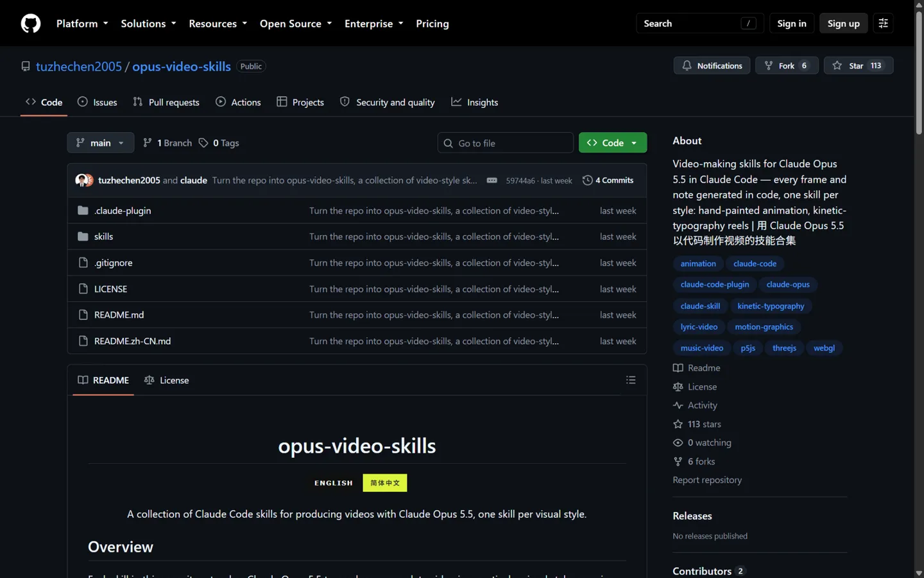Click the branch icon beside 1 Branch

pos(148,143)
